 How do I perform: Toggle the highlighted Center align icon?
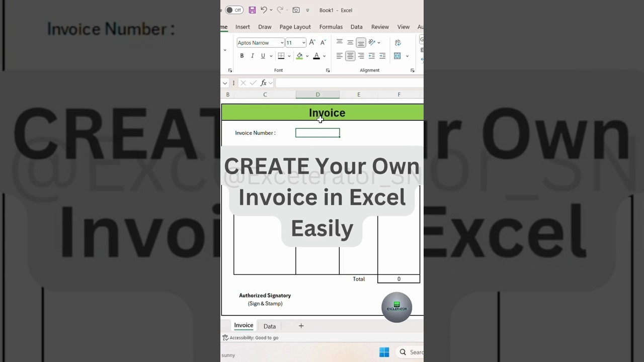[350, 56]
